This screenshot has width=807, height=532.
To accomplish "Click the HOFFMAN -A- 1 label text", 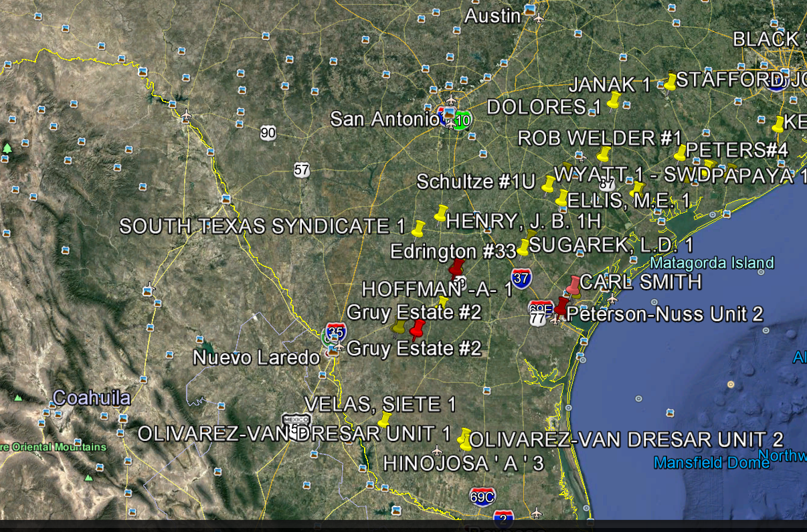I will point(437,289).
